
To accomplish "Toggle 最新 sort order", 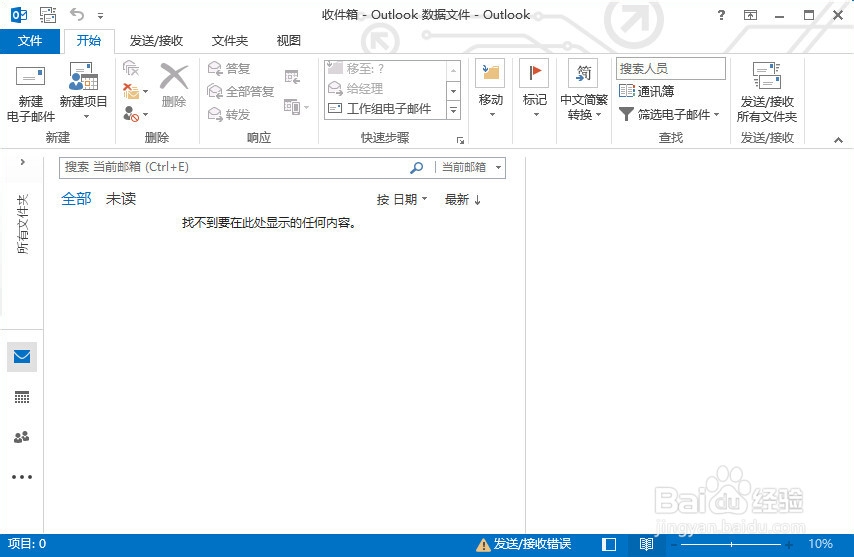I will pos(463,200).
